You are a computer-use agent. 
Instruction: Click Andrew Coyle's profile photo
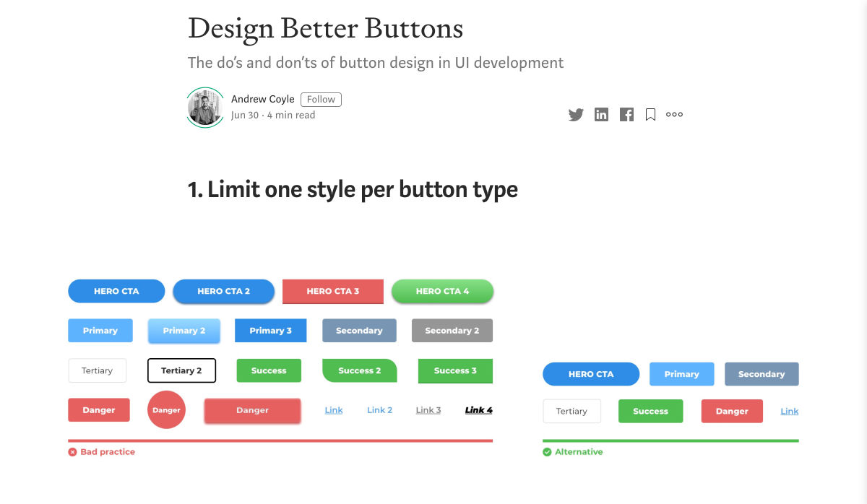pyautogui.click(x=205, y=108)
